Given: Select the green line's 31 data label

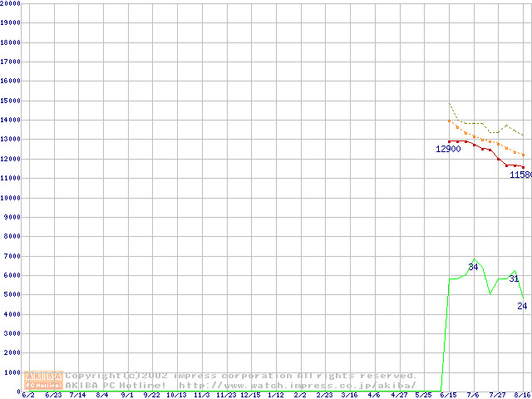Looking at the screenshot, I should point(514,278).
